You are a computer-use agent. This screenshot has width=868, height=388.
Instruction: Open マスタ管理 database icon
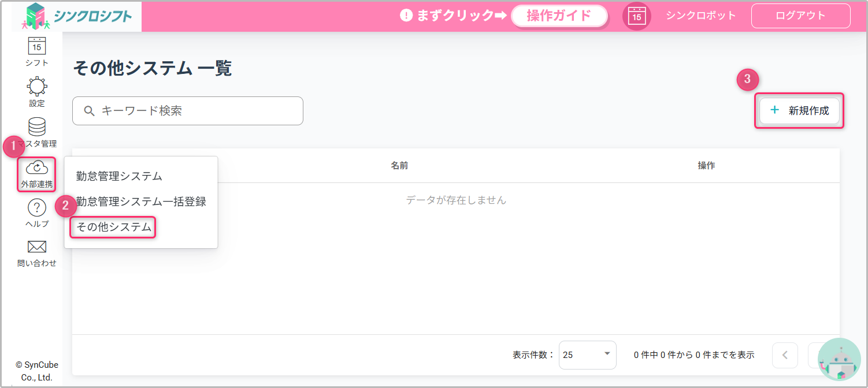37,128
